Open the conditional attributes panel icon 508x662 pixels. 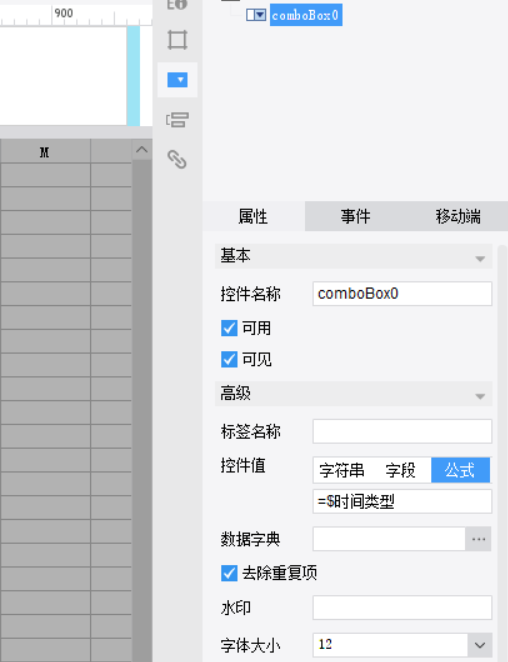[x=177, y=120]
